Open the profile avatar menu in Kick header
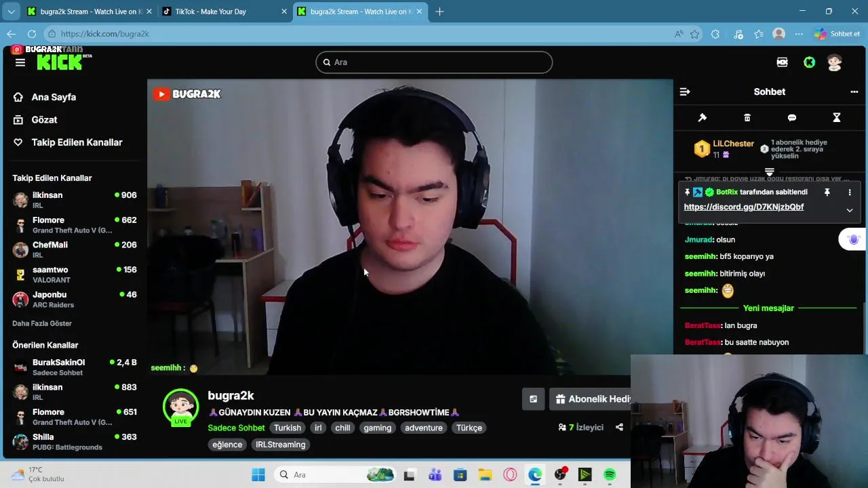 [x=835, y=62]
